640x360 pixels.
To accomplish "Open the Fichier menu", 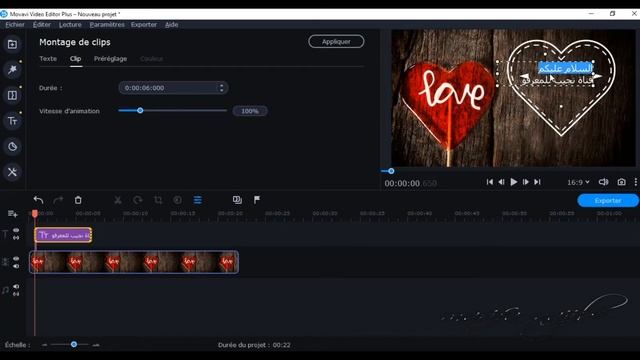I will [x=15, y=24].
